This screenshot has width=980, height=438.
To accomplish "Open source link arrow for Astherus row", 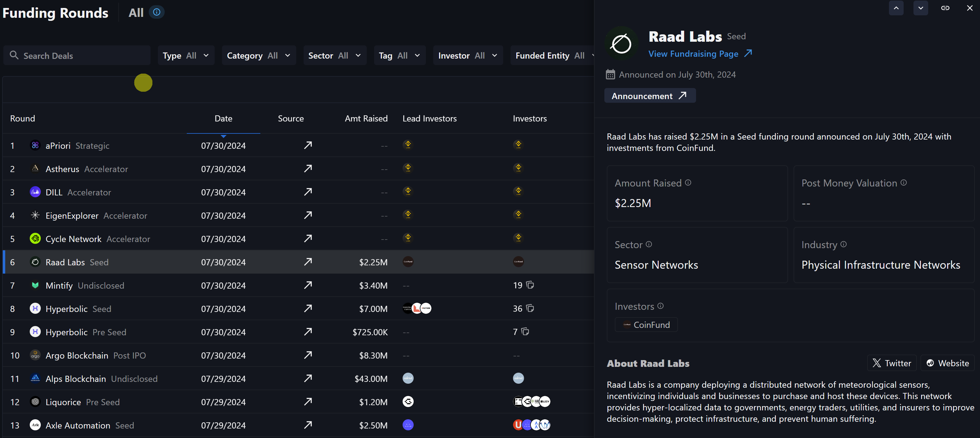I will point(308,168).
